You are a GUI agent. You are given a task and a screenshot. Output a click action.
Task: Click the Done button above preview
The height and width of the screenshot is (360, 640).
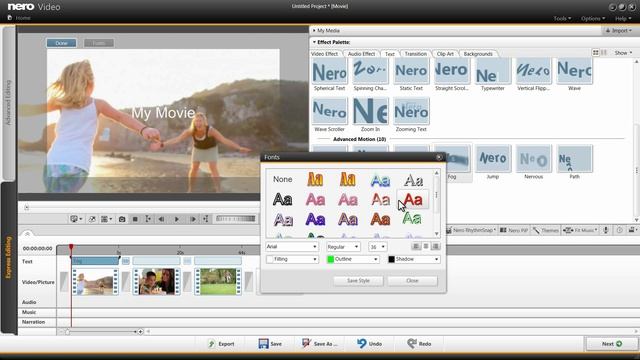[61, 43]
